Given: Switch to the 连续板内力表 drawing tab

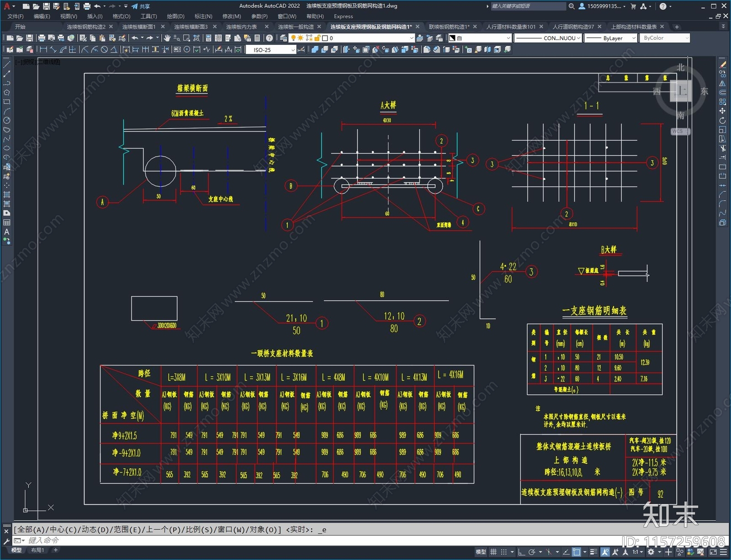Looking at the screenshot, I should click(x=242, y=26).
